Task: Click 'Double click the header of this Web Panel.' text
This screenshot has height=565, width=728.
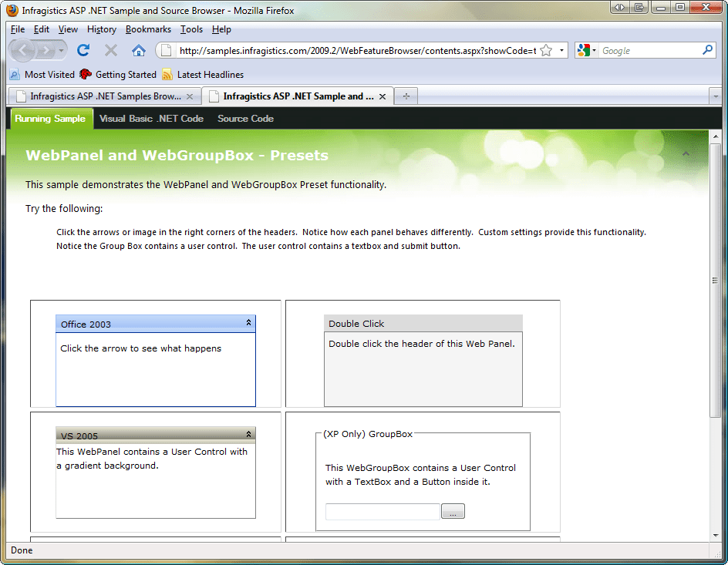Action: pyautogui.click(x=422, y=344)
